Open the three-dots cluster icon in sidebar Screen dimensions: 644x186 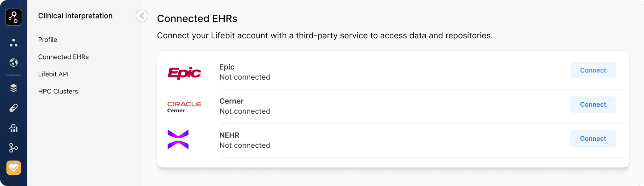(13, 43)
